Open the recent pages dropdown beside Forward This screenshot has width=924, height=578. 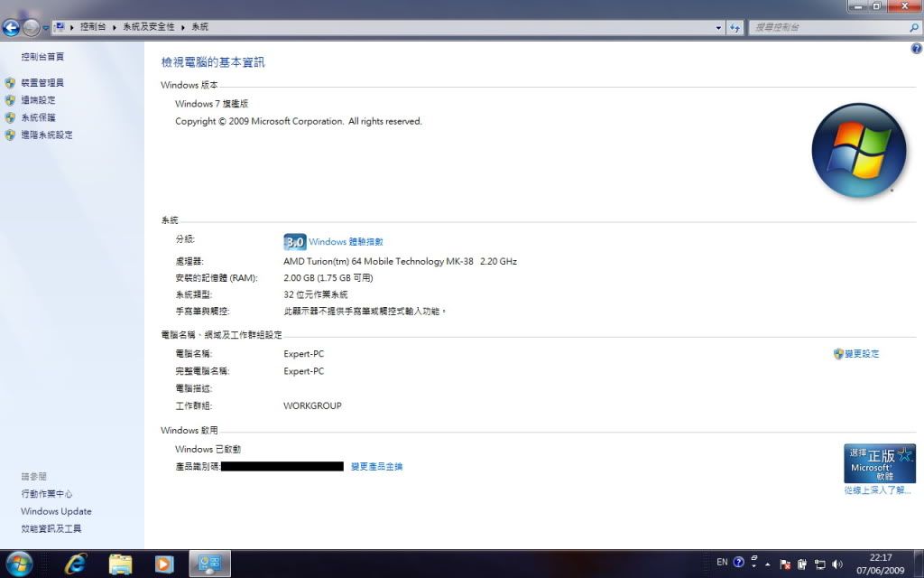coord(46,28)
